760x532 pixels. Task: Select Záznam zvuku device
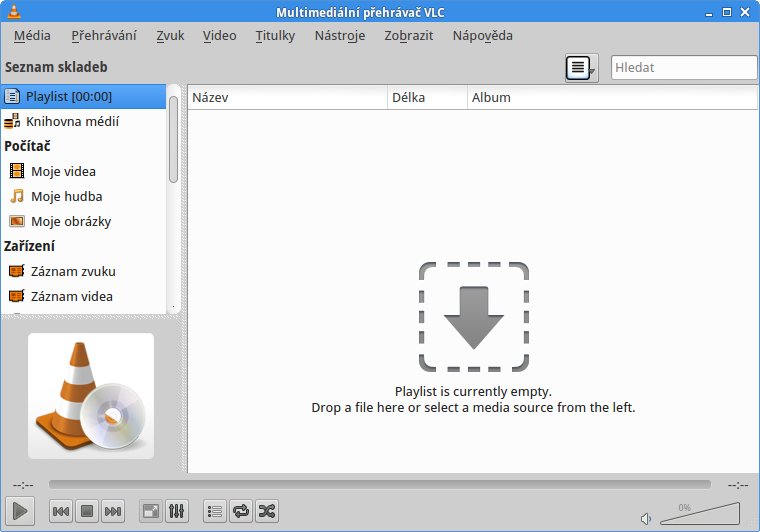coord(83,271)
